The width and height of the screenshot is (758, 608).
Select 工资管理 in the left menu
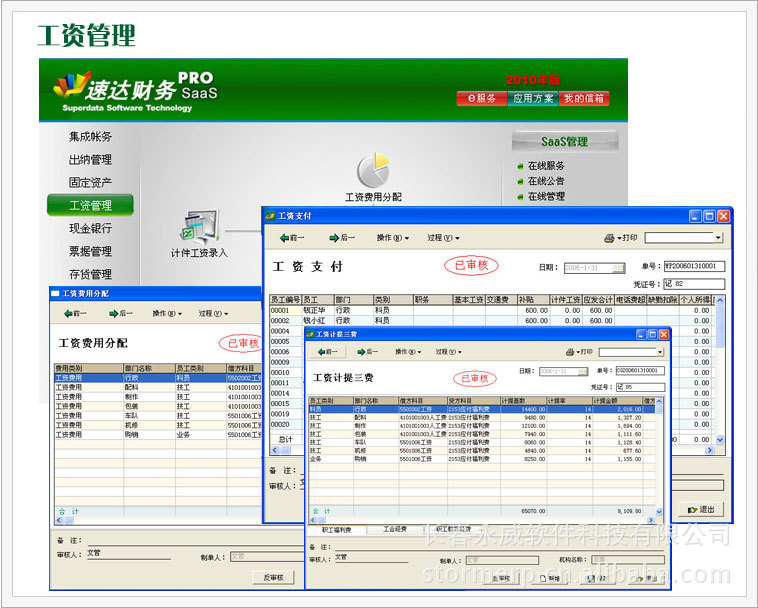(x=90, y=205)
